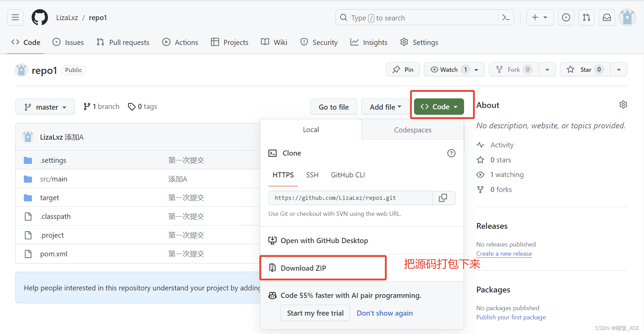View 0 forks link

tap(494, 190)
